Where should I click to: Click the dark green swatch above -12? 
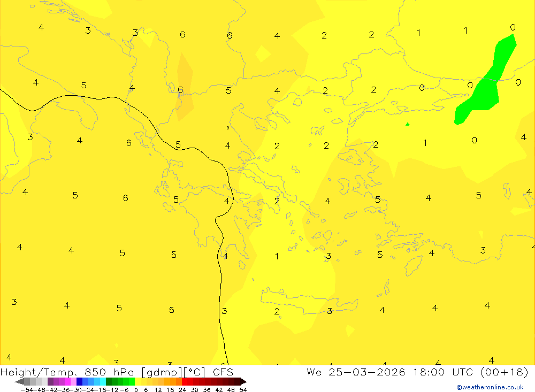(x=109, y=382)
